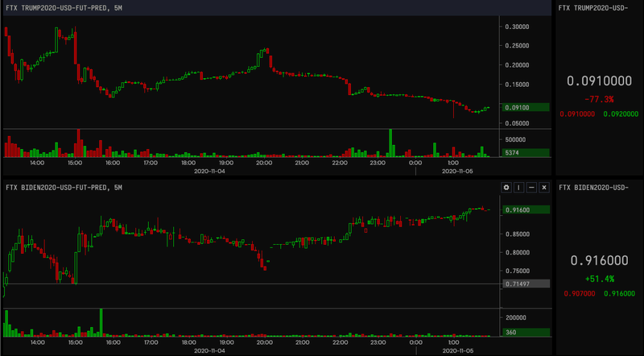
Task: Click the 0.25000 price axis label
Action: pyautogui.click(x=517, y=46)
